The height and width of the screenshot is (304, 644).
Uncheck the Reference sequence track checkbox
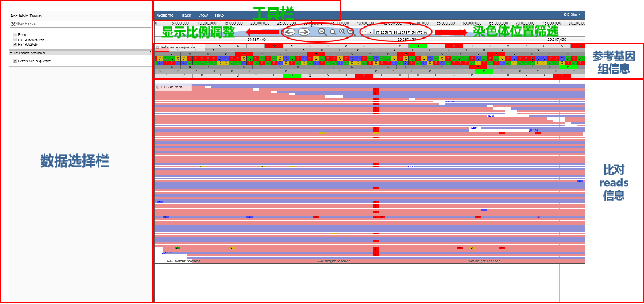click(x=15, y=61)
